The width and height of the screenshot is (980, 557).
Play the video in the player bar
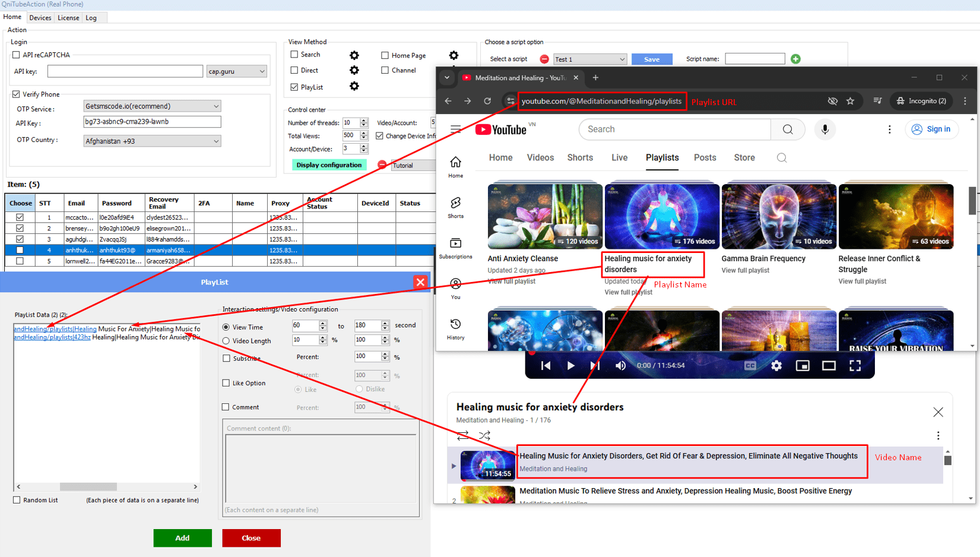point(570,365)
